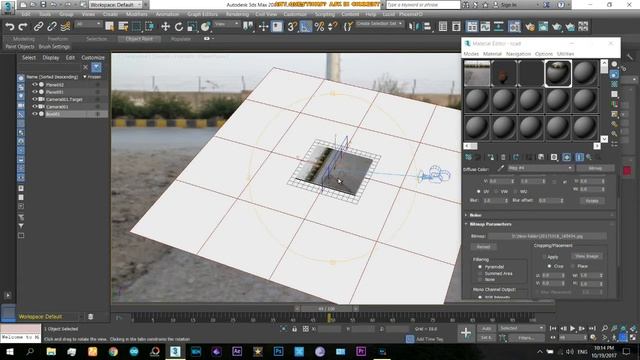The image size is (640, 360).
Task: Open the Graph Editors menu
Action: 202,14
